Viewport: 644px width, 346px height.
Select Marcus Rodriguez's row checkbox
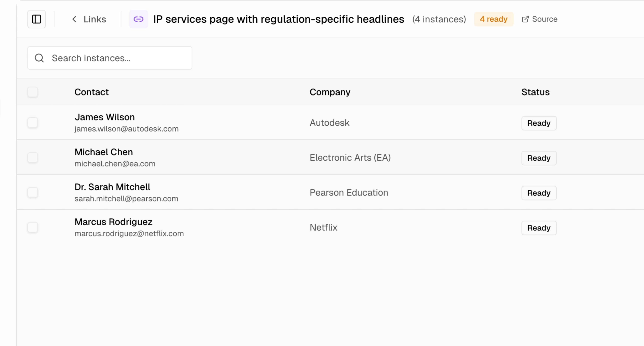[33, 228]
